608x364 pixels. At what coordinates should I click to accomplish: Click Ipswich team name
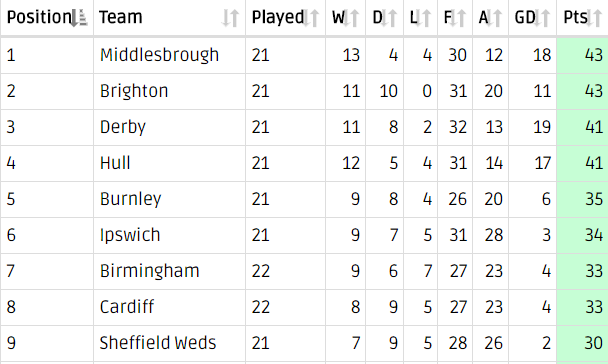(130, 235)
